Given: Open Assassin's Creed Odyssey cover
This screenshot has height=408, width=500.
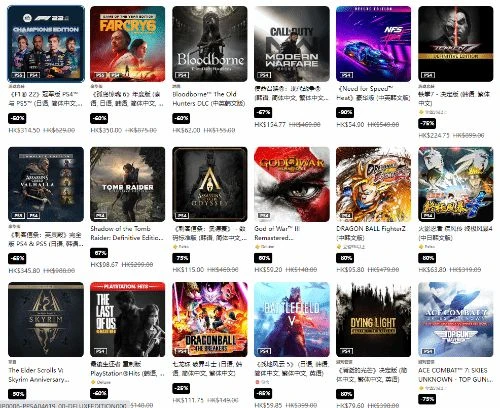Looking at the screenshot, I should pos(210,184).
